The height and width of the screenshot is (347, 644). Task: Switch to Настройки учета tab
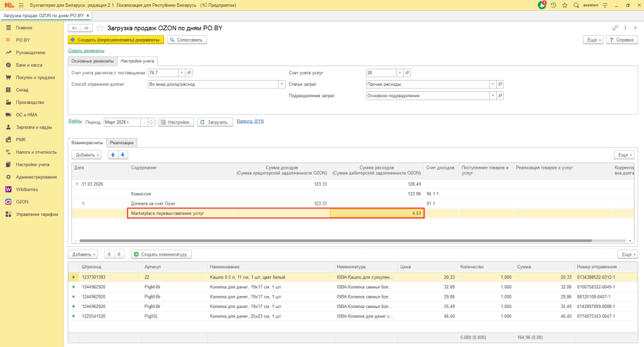(137, 61)
